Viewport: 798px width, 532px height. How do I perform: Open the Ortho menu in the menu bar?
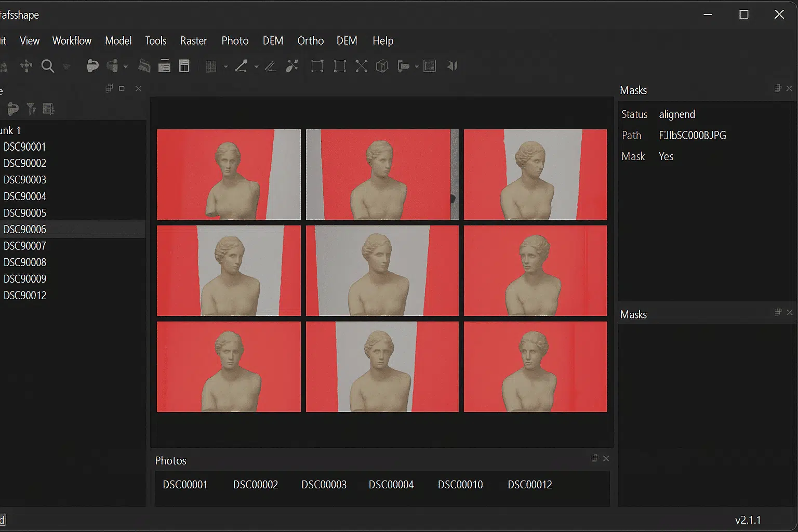[310, 41]
